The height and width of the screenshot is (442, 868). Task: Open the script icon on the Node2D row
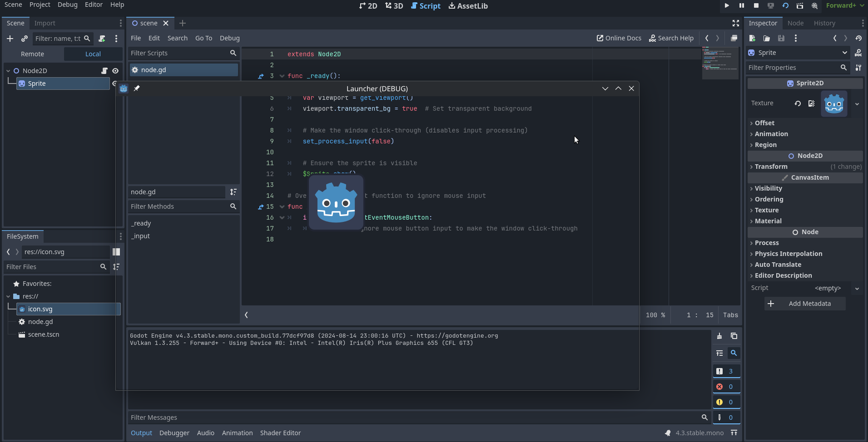point(104,71)
